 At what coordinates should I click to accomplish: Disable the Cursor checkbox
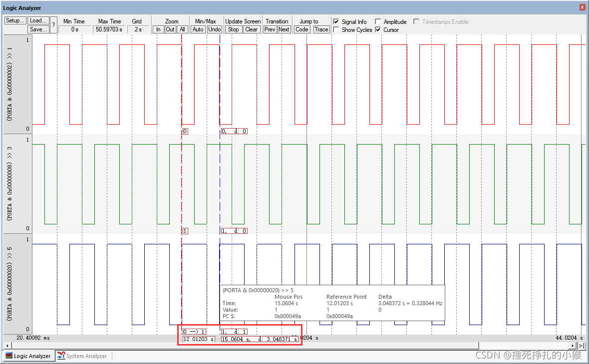coord(378,29)
